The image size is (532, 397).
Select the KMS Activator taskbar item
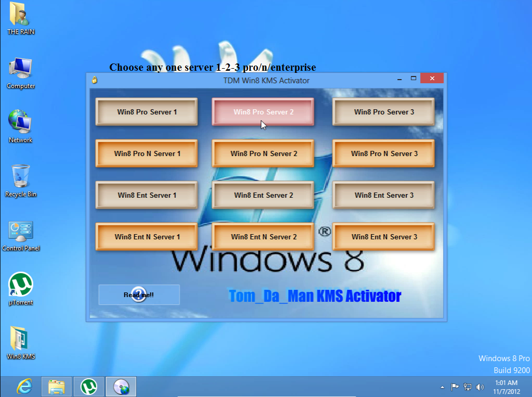click(121, 387)
